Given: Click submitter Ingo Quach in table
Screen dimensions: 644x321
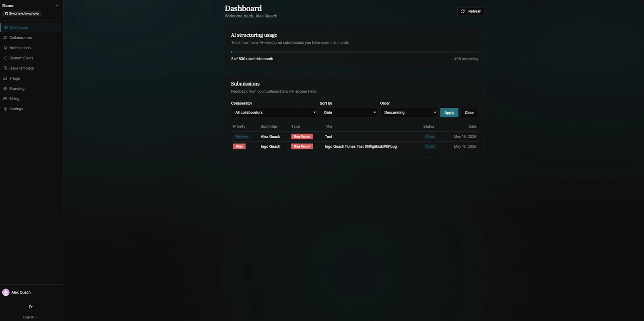Looking at the screenshot, I should pyautogui.click(x=270, y=147).
